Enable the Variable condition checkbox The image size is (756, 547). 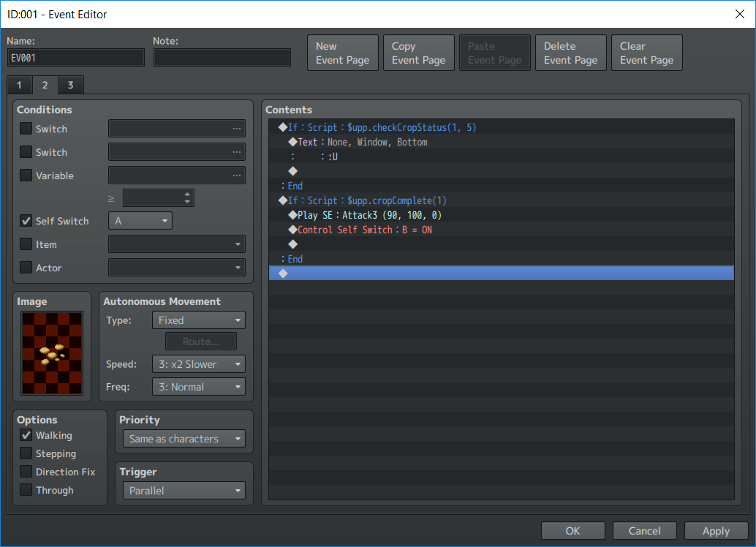[26, 176]
